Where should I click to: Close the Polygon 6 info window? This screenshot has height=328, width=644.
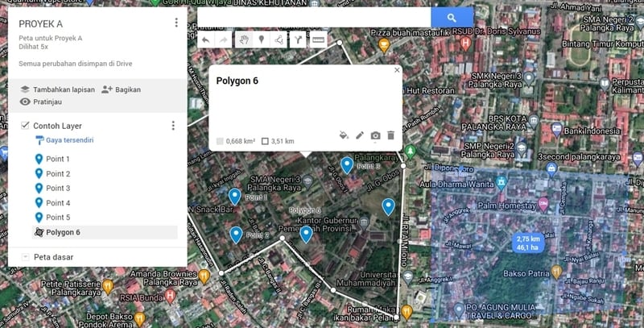pyautogui.click(x=397, y=70)
